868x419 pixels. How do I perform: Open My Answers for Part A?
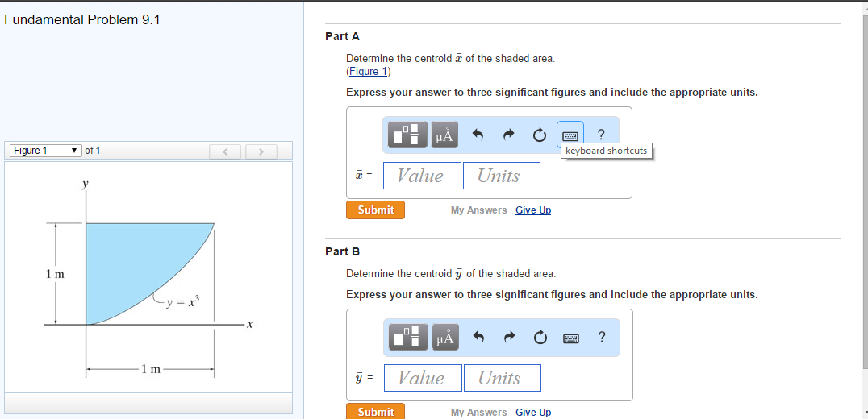click(479, 210)
